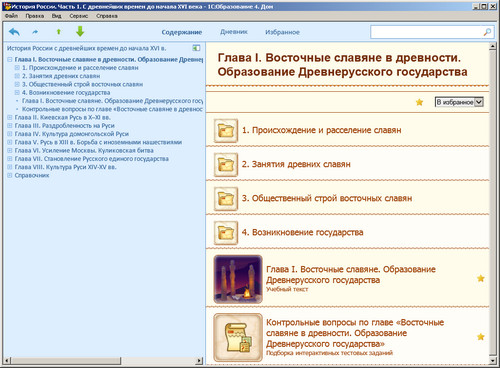Image resolution: width=500 pixels, height=368 pixels.
Task: Open the Вид menu
Action: [56, 16]
